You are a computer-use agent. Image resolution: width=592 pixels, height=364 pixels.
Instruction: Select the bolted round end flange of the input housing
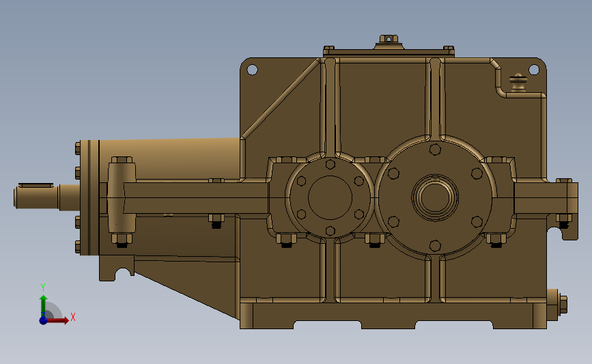(x=89, y=197)
